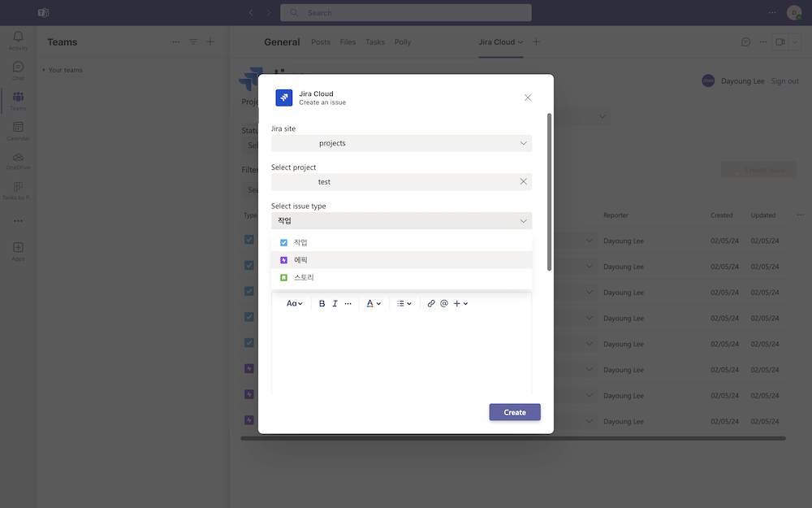Choose 에픽 issue type option
Viewport: 812px width, 508px height.
[401, 260]
